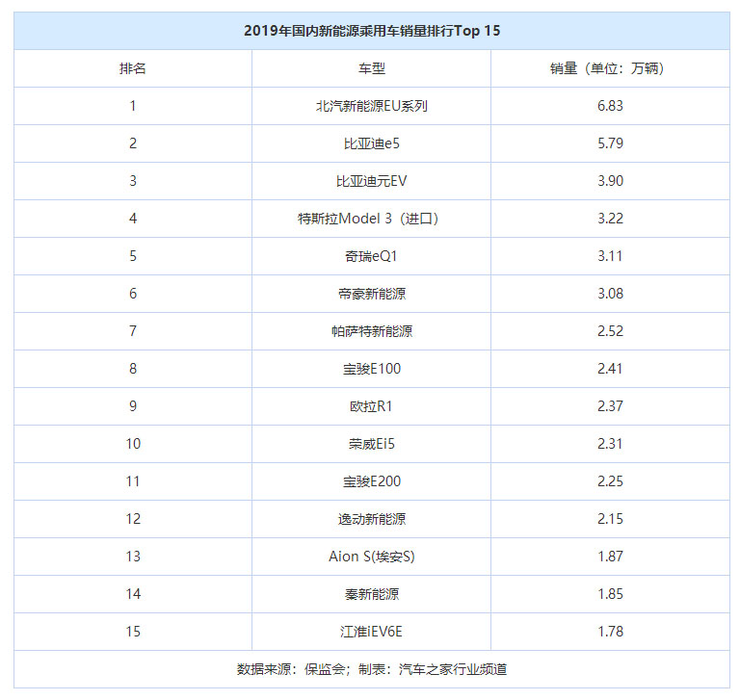Select the '江淮iEV6E' model cell
740x700 pixels.
371,632
